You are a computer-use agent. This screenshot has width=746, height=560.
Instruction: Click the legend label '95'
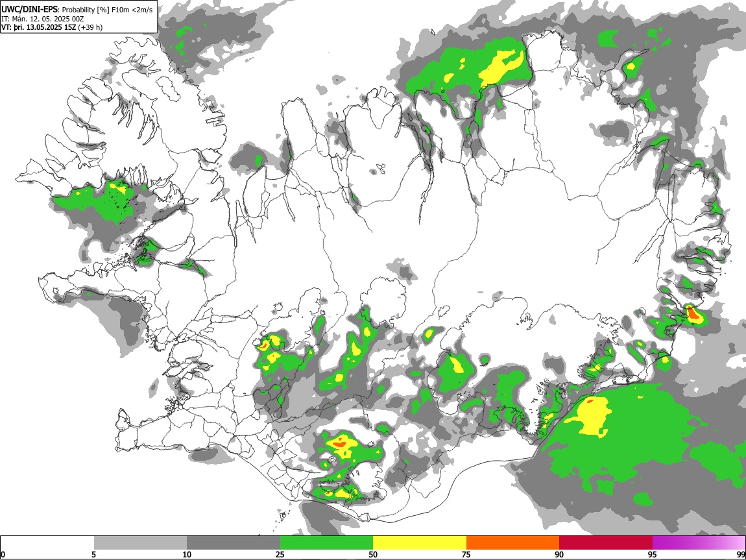click(653, 554)
